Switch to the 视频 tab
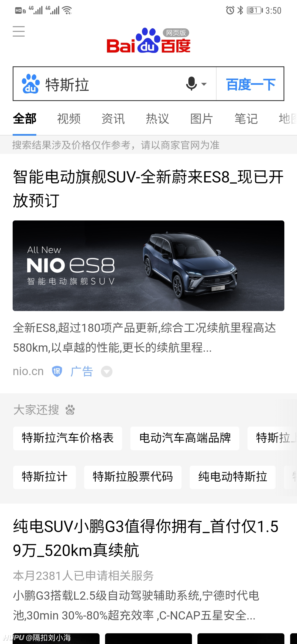The image size is (297, 644). (x=69, y=119)
